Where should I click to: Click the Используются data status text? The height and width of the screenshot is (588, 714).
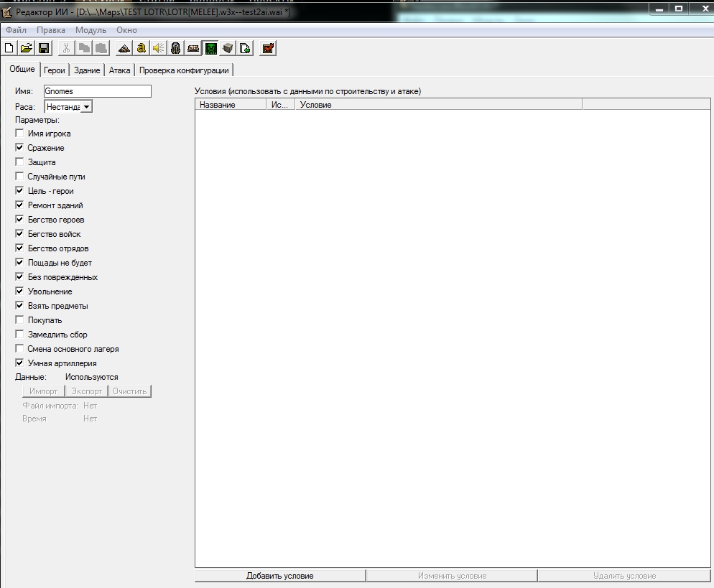pyautogui.click(x=91, y=377)
